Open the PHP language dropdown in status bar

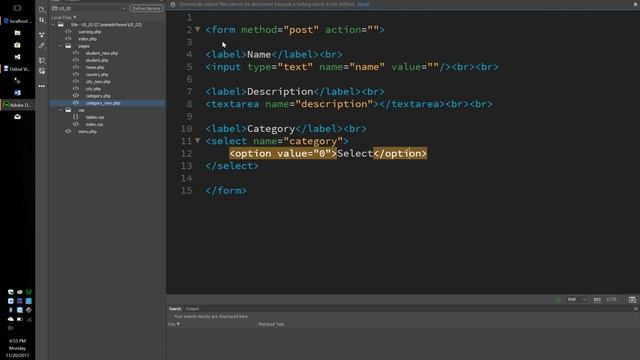[x=577, y=300]
